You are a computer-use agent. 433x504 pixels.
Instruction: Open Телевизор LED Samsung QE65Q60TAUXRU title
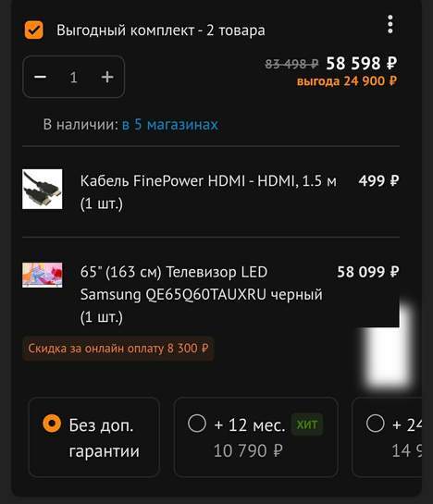coord(201,294)
